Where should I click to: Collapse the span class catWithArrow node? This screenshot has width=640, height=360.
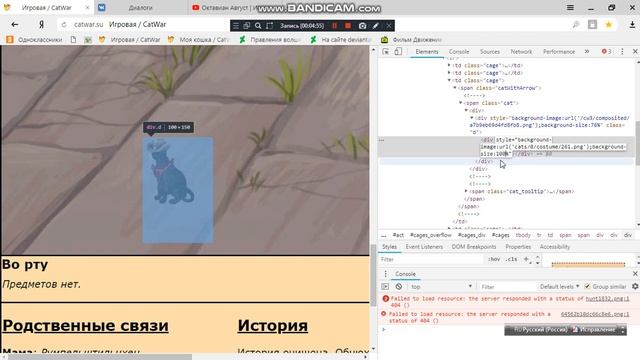coord(455,88)
